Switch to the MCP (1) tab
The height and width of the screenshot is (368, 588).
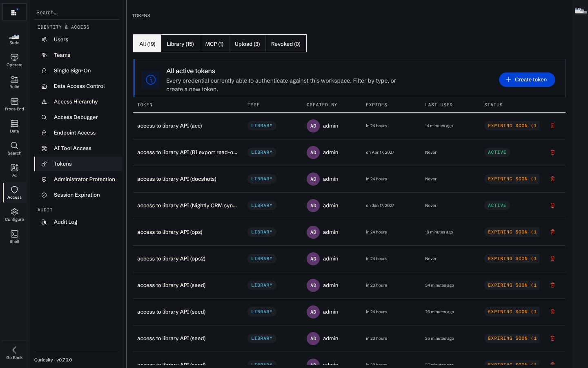click(x=214, y=44)
